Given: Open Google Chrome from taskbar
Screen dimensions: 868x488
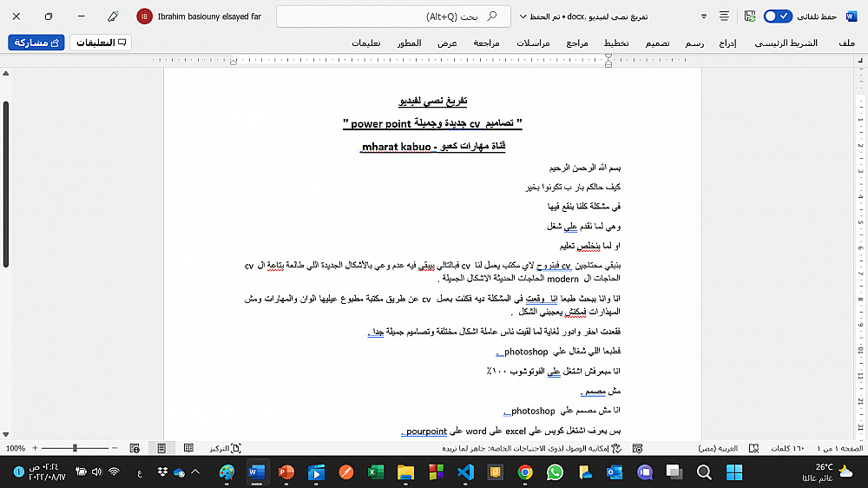Looking at the screenshot, I should coord(525,472).
